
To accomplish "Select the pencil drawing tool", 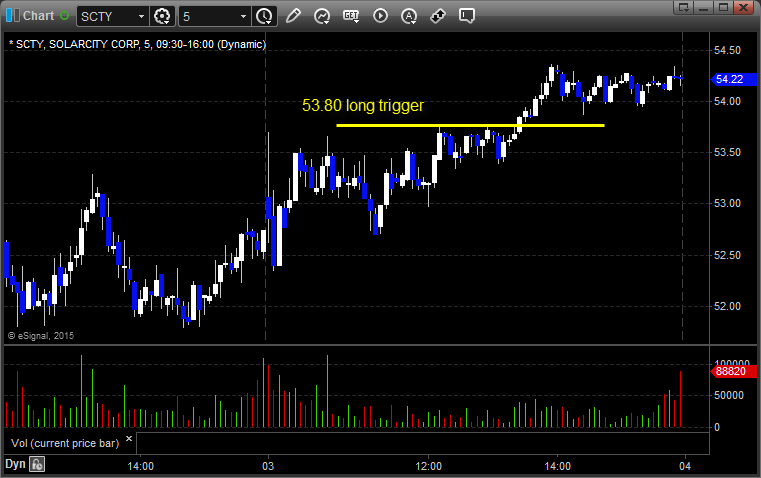I will [x=293, y=16].
